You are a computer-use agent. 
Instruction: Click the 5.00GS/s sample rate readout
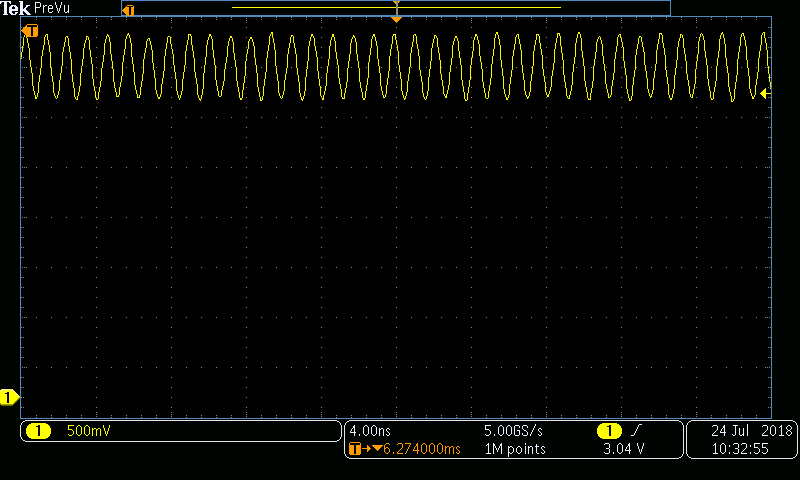(513, 431)
